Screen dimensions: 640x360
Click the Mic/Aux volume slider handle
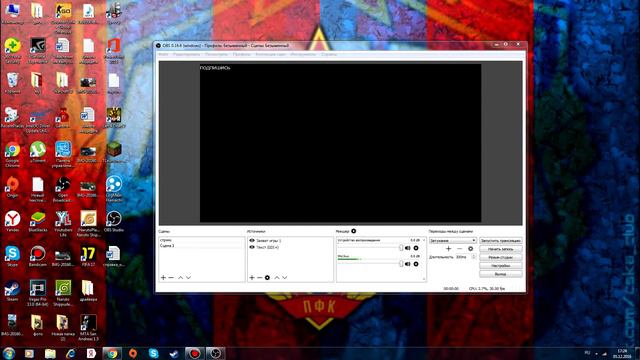(401, 264)
